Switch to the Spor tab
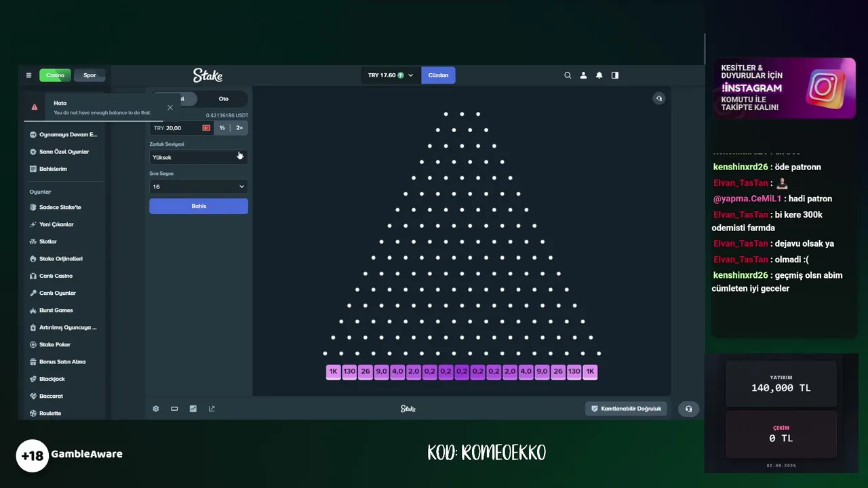Image resolution: width=868 pixels, height=488 pixels. [x=90, y=75]
